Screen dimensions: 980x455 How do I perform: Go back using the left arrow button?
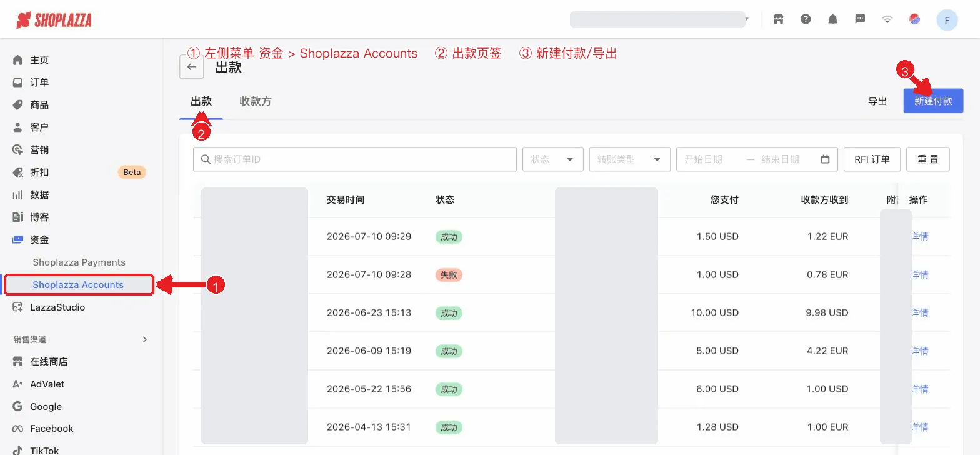(x=191, y=67)
